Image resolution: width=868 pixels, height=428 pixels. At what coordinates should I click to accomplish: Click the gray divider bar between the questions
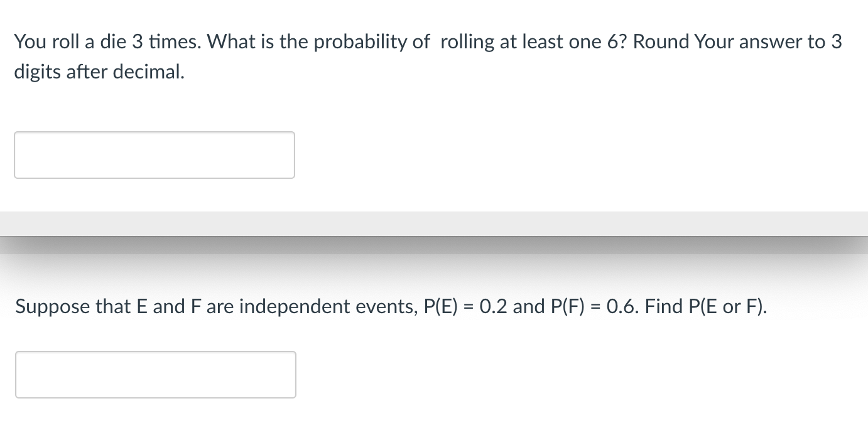(433, 223)
